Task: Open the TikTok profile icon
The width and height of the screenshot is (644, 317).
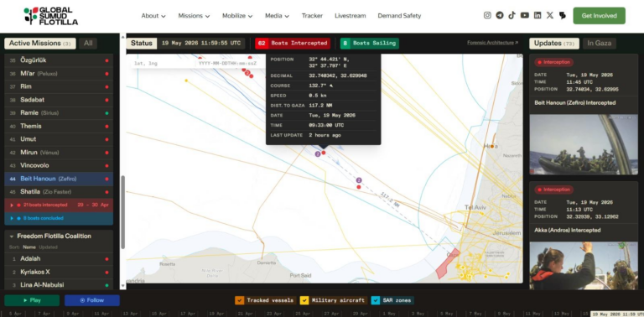Action: click(512, 15)
